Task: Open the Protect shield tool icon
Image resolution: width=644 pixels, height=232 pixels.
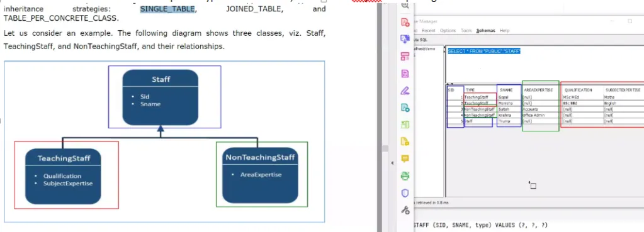Action: 405,193
